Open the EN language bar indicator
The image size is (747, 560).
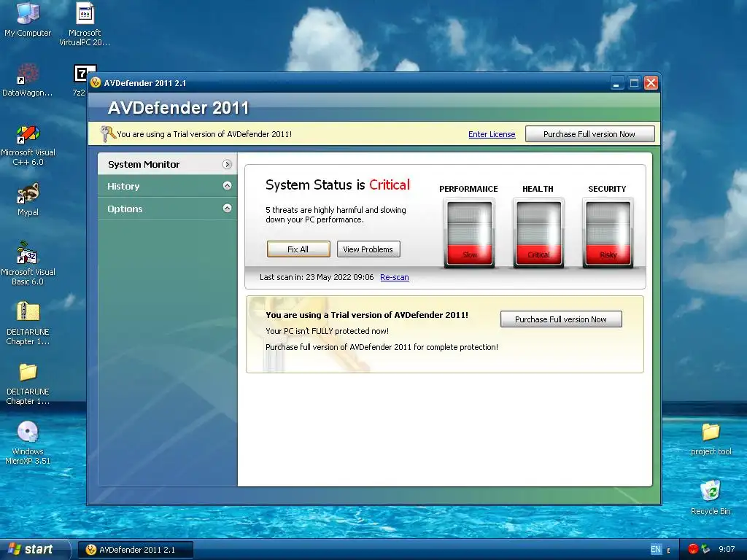[x=656, y=549]
